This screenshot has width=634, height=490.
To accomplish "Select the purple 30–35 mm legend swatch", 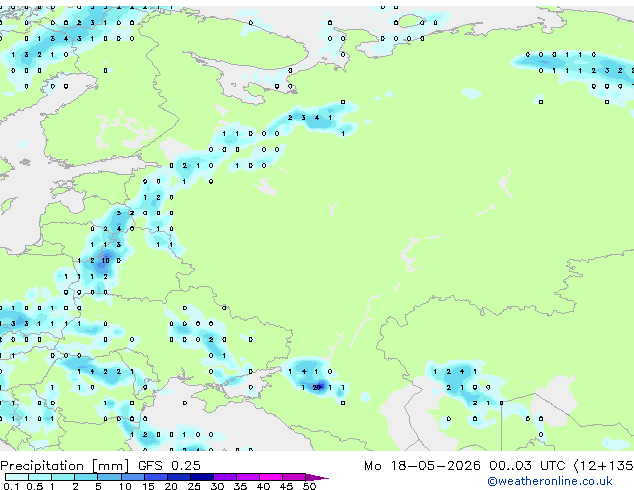I will pyautogui.click(x=225, y=477).
